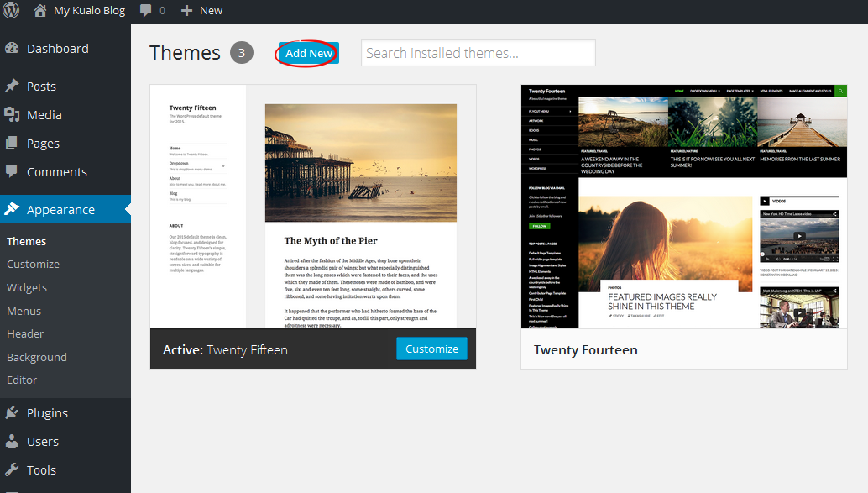
Task: Click the Add New theme button
Action: pos(309,53)
